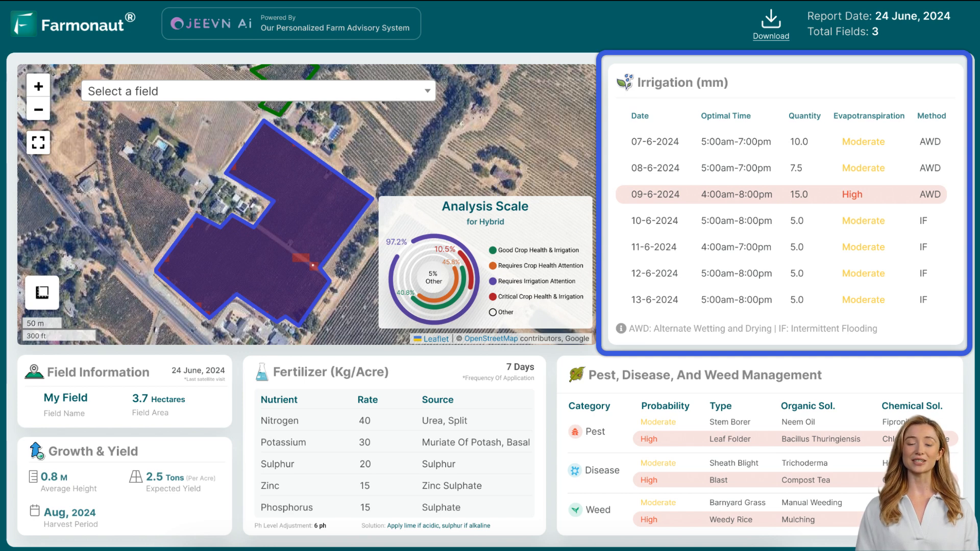Image resolution: width=980 pixels, height=551 pixels.
Task: Click the JEEVN AI advisory icon
Action: pos(178,23)
